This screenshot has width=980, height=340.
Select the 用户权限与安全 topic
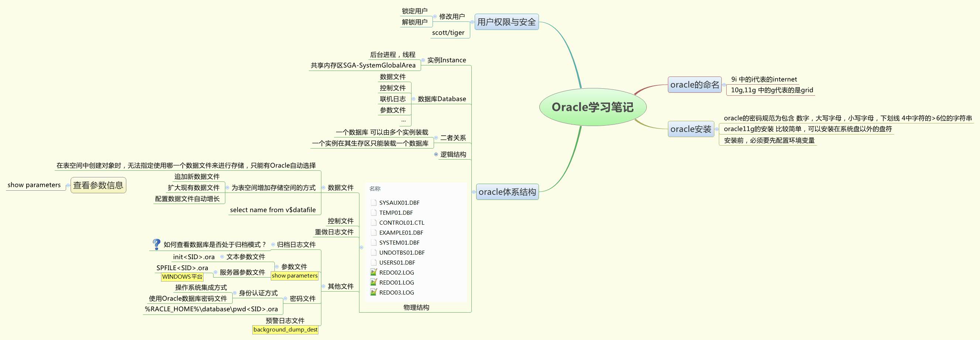506,22
